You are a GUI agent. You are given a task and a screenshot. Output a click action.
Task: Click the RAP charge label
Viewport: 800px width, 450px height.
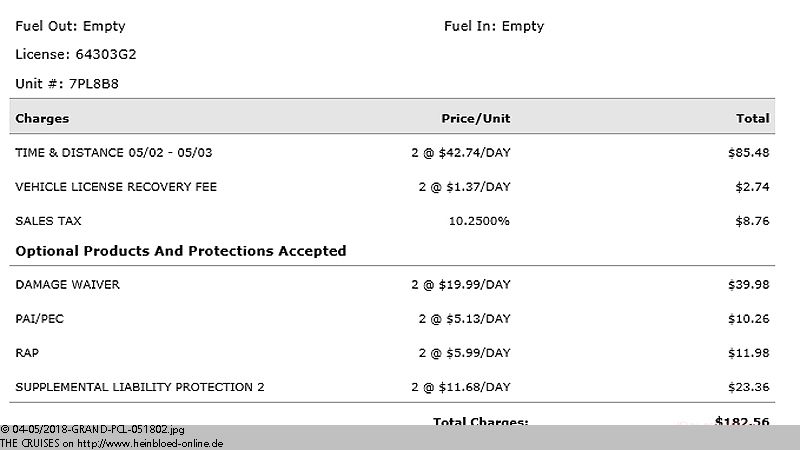coord(27,353)
